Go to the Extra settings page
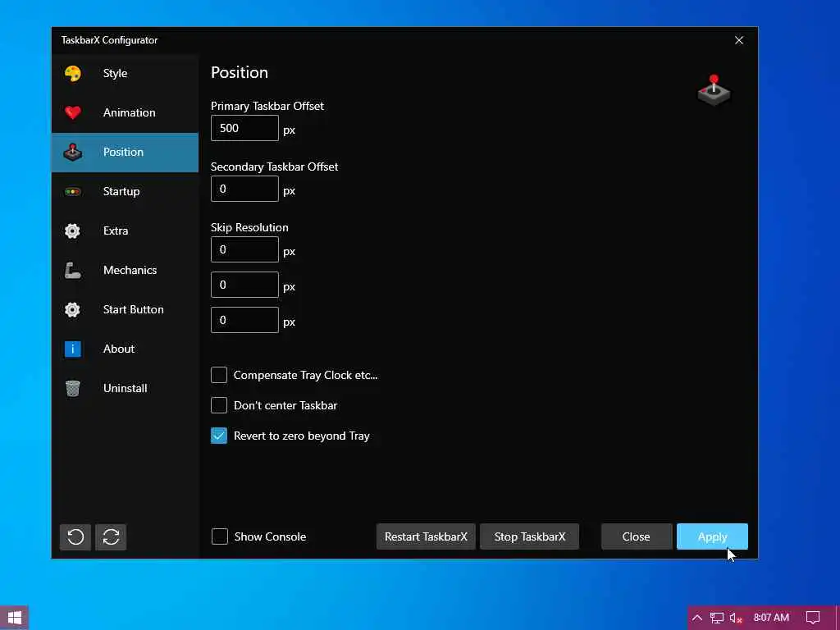Screen dimensions: 840x630 pos(125,231)
